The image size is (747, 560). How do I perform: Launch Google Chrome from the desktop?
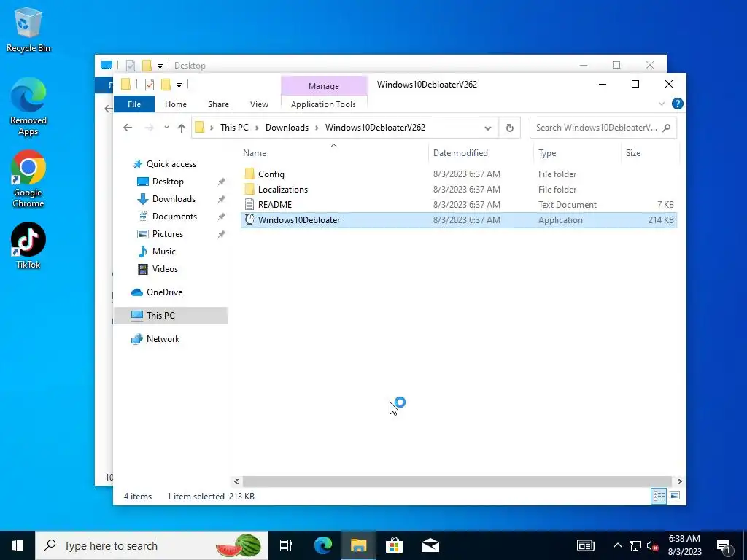click(x=28, y=178)
